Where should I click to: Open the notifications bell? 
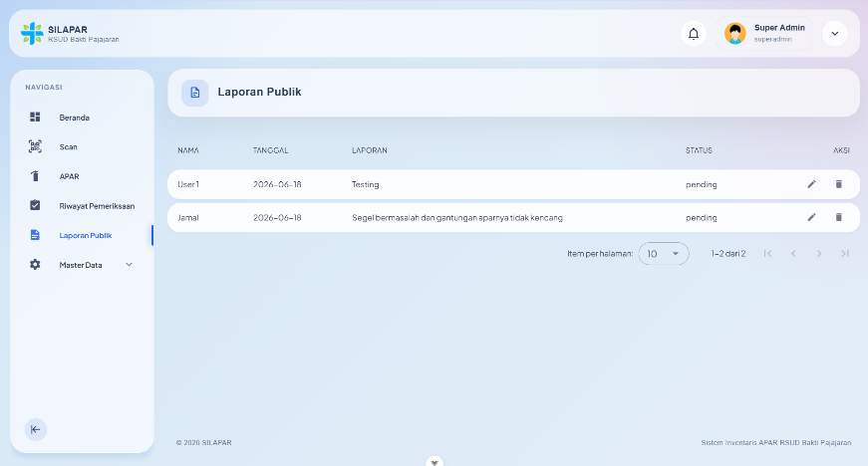(693, 34)
